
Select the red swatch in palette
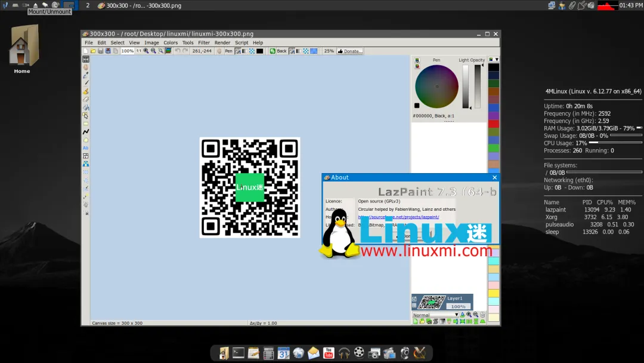pos(494,124)
